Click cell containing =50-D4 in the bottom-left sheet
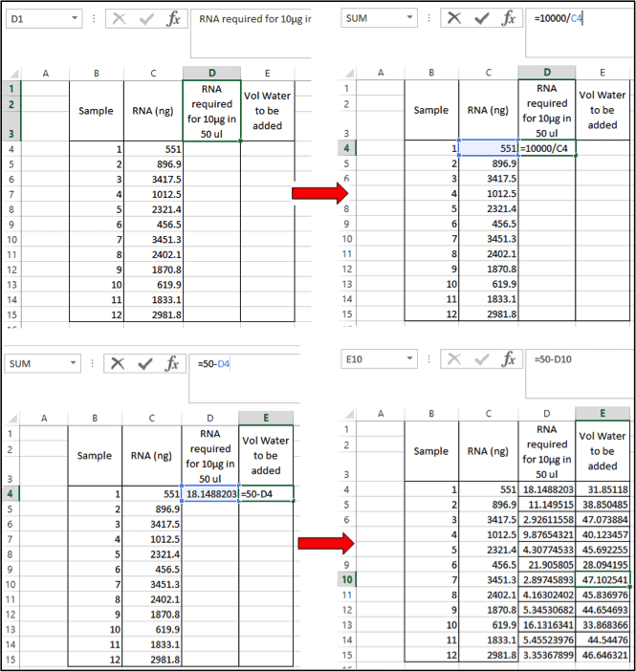Image resolution: width=636 pixels, height=672 pixels. (x=266, y=493)
